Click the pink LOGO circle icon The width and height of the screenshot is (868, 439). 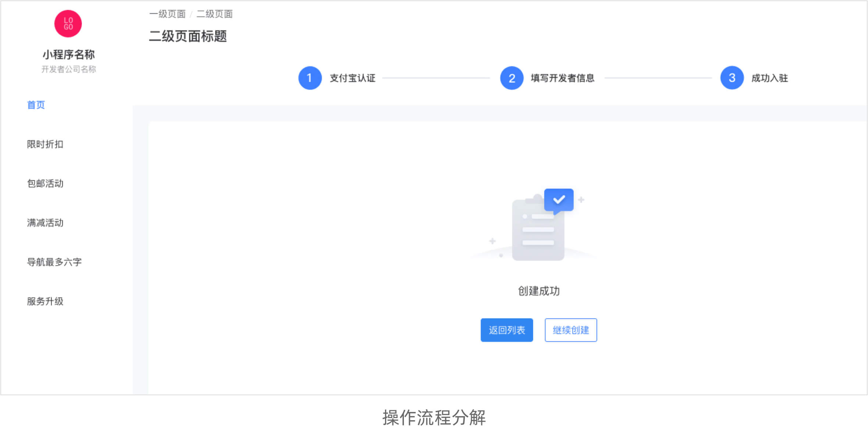[68, 24]
